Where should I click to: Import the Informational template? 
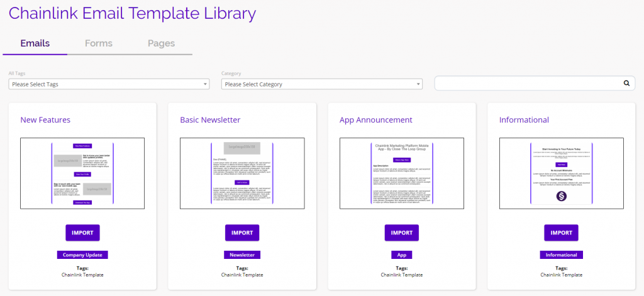pyautogui.click(x=561, y=233)
